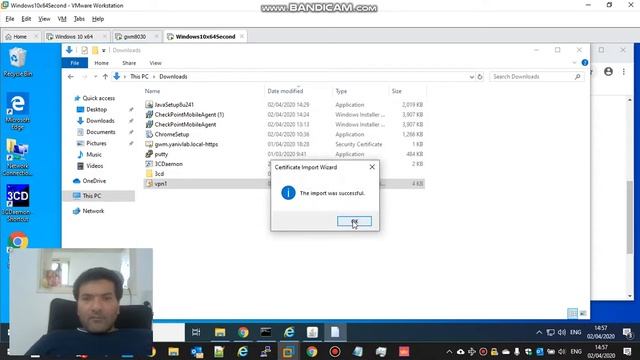Viewport: 640px width, 360px height.
Task: Open Explorer help question mark icon
Action: pyautogui.click(x=585, y=63)
